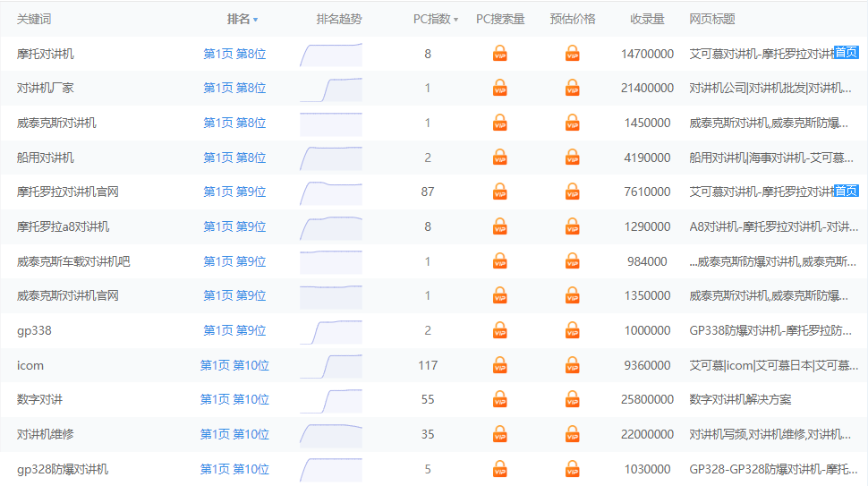This screenshot has width=868, height=486.
Task: Click 预估价格 VIP lock for 对讲机维修 row
Action: pyautogui.click(x=572, y=434)
